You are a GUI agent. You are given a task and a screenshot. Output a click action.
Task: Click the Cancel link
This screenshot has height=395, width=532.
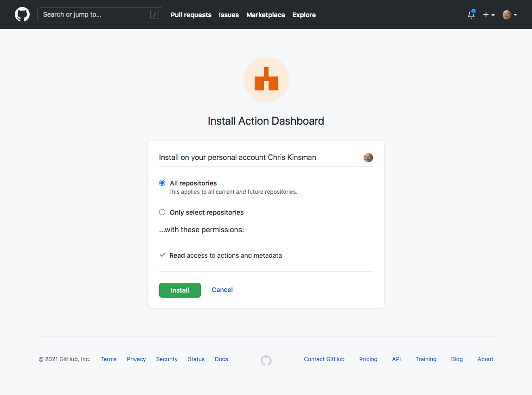pyautogui.click(x=222, y=290)
